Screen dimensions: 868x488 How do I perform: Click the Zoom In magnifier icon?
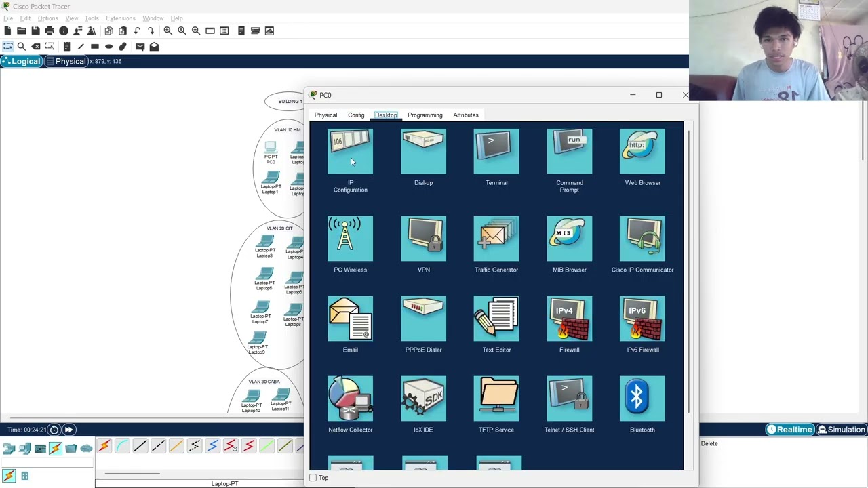[167, 30]
